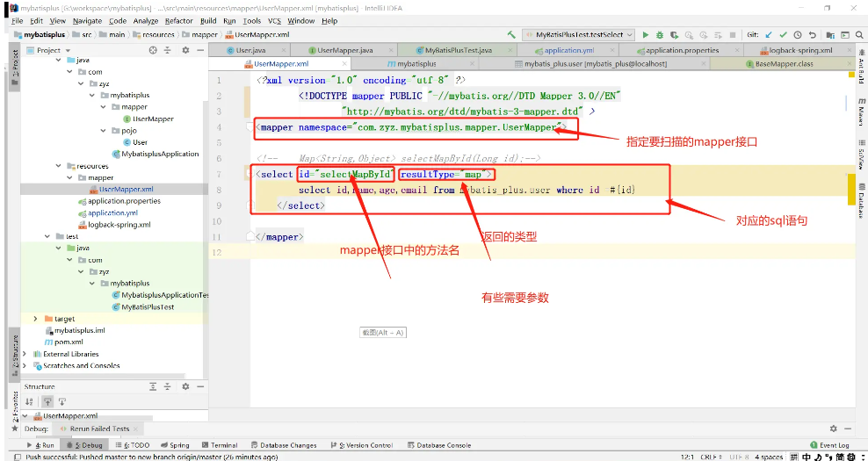Collapse the pojo folder in tree
868x461 pixels.
[x=104, y=131]
